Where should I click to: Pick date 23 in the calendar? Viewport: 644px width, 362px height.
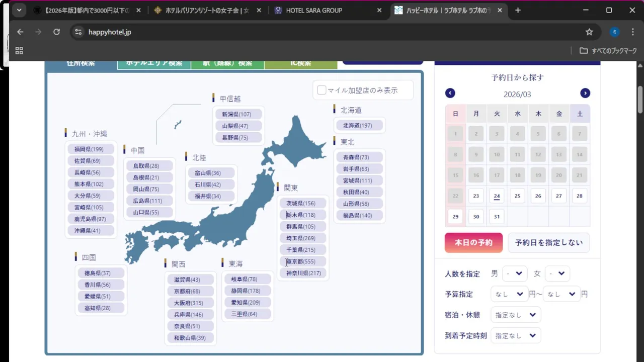(x=476, y=196)
